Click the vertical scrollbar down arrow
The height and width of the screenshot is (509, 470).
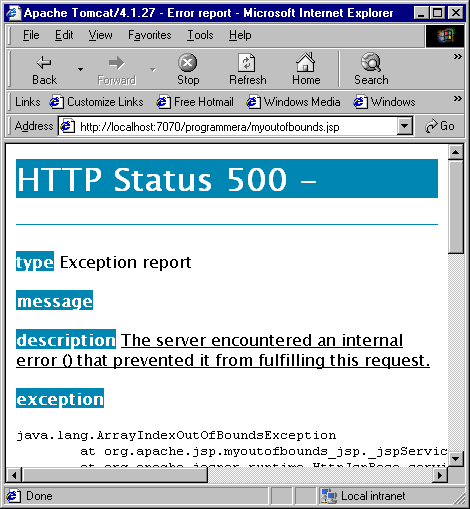tap(455, 459)
